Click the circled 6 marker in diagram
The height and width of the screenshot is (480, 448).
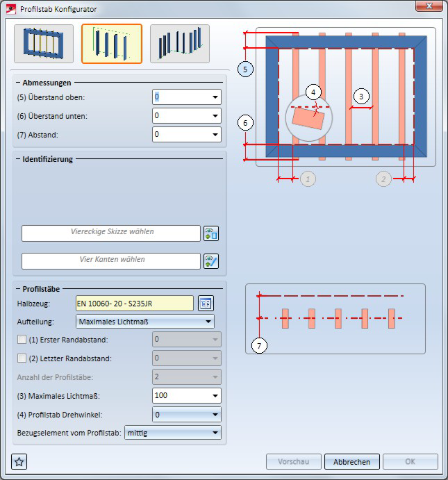pos(245,123)
